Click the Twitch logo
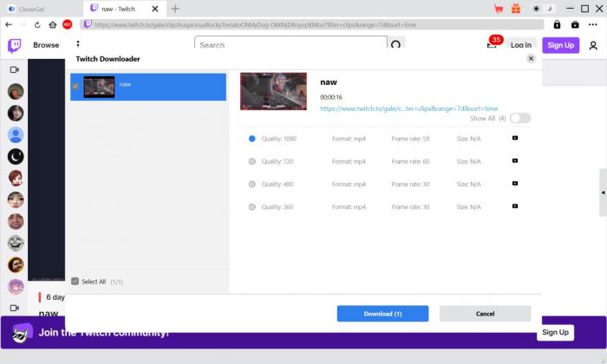 point(15,46)
